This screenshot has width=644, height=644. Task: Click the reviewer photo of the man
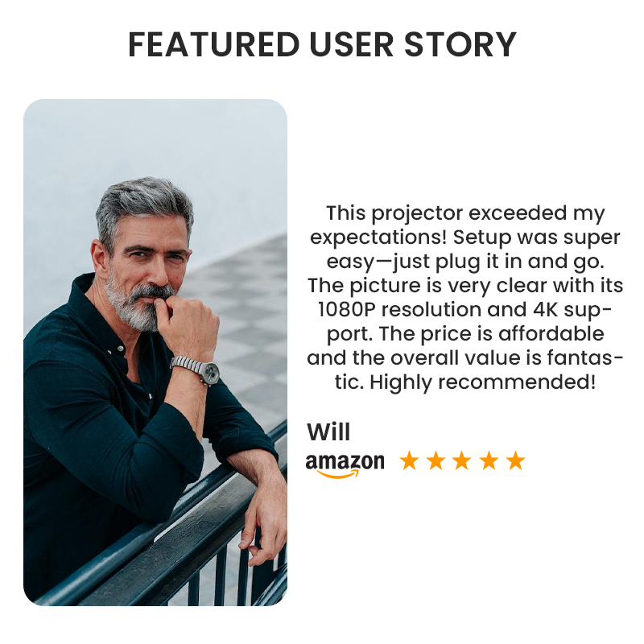coord(155,353)
